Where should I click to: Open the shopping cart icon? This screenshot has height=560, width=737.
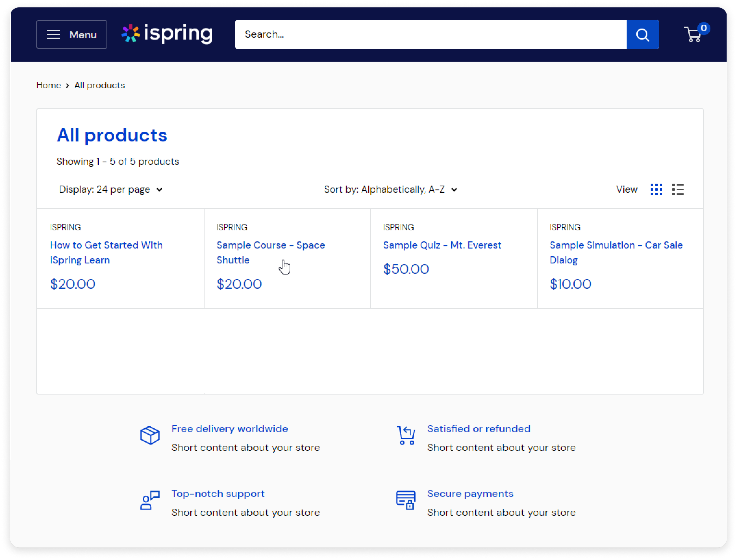point(693,34)
